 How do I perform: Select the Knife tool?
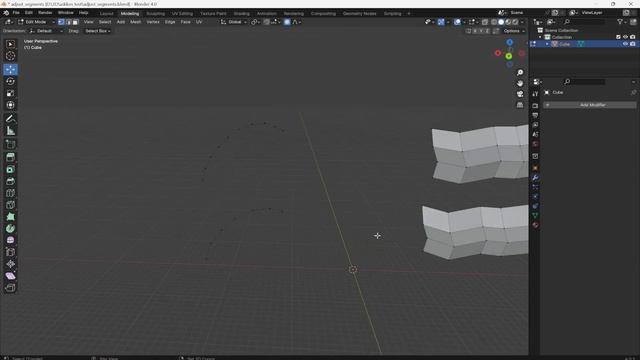(11, 204)
